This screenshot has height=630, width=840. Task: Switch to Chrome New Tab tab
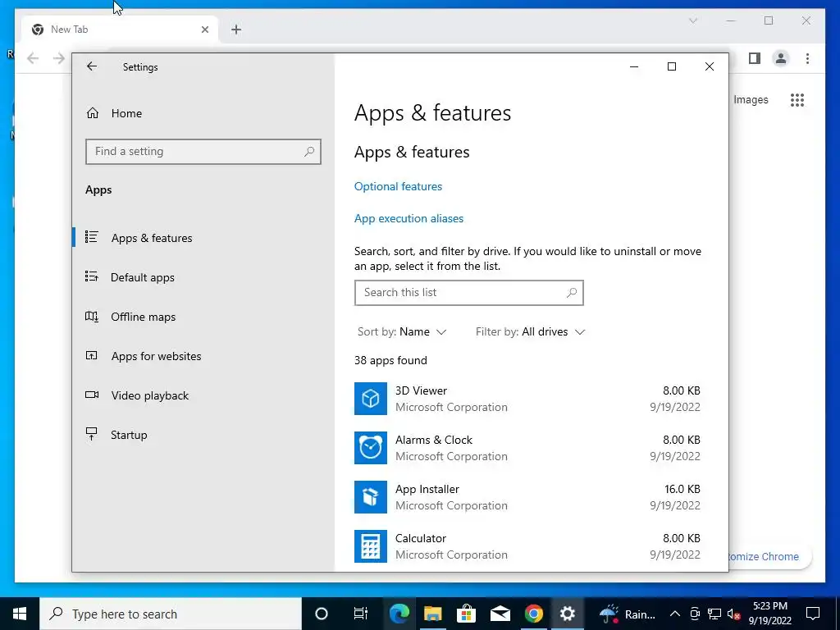pyautogui.click(x=120, y=30)
